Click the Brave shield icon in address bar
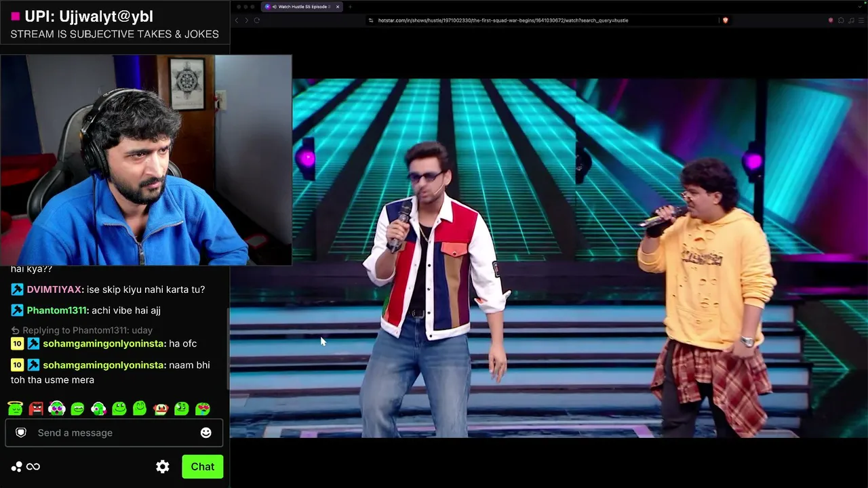 [725, 20]
